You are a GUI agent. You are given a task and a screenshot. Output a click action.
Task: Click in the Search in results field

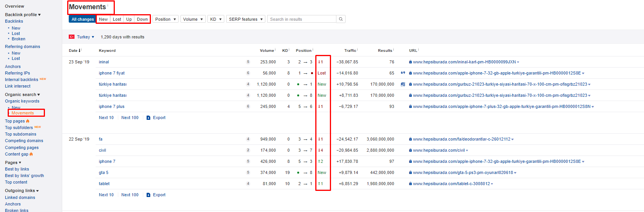302,19
